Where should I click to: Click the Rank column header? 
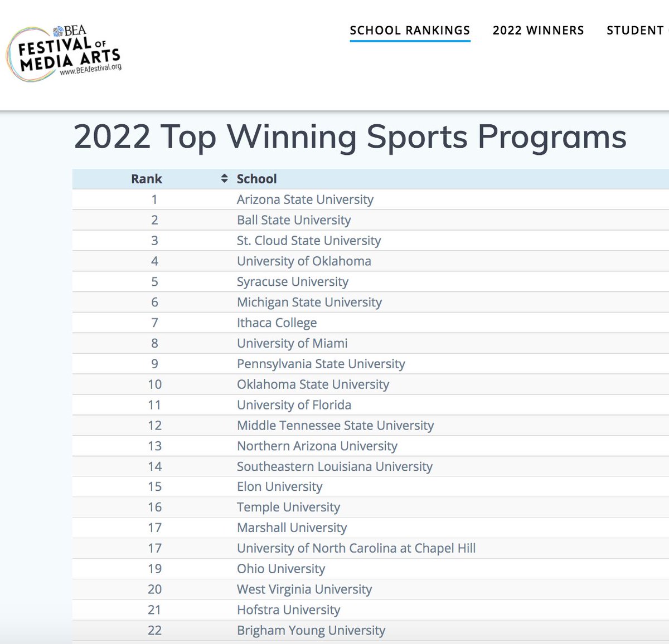(147, 179)
